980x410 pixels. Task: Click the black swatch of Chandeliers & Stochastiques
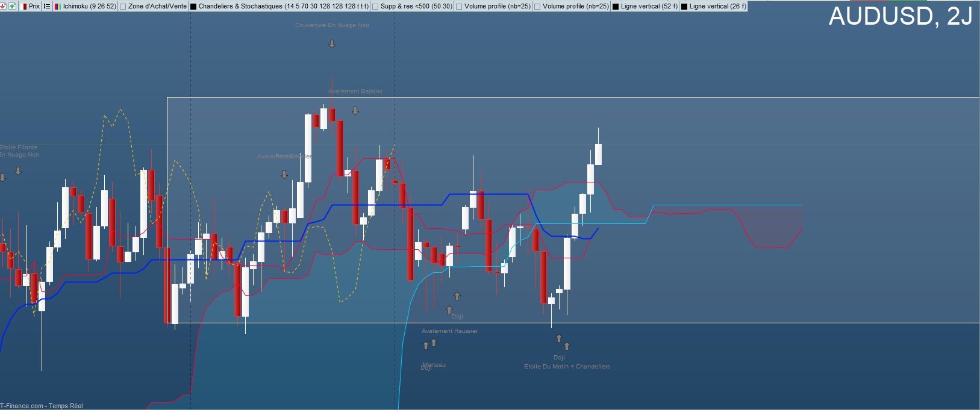coord(193,6)
